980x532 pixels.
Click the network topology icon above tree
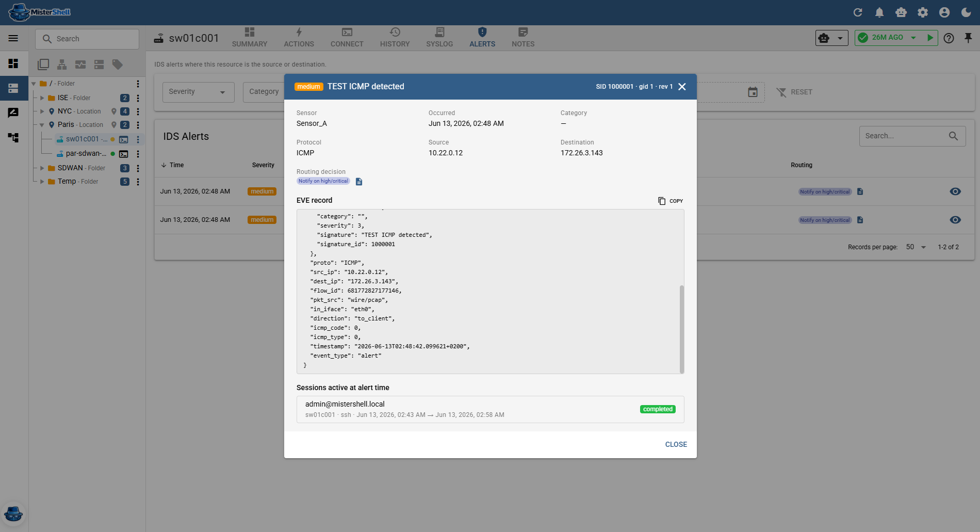click(62, 65)
